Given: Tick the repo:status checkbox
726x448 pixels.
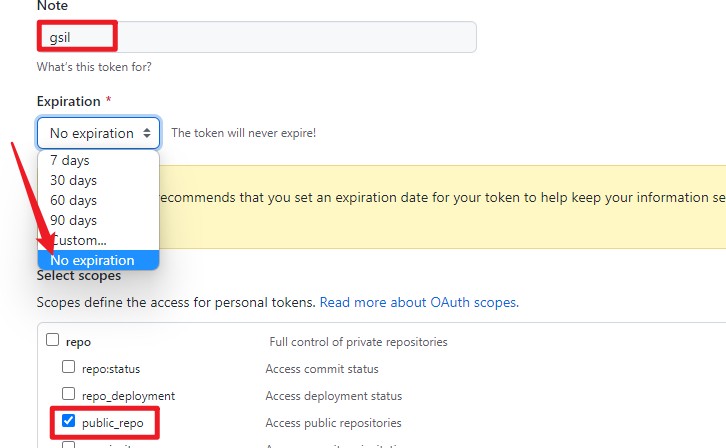Looking at the screenshot, I should click(69, 367).
